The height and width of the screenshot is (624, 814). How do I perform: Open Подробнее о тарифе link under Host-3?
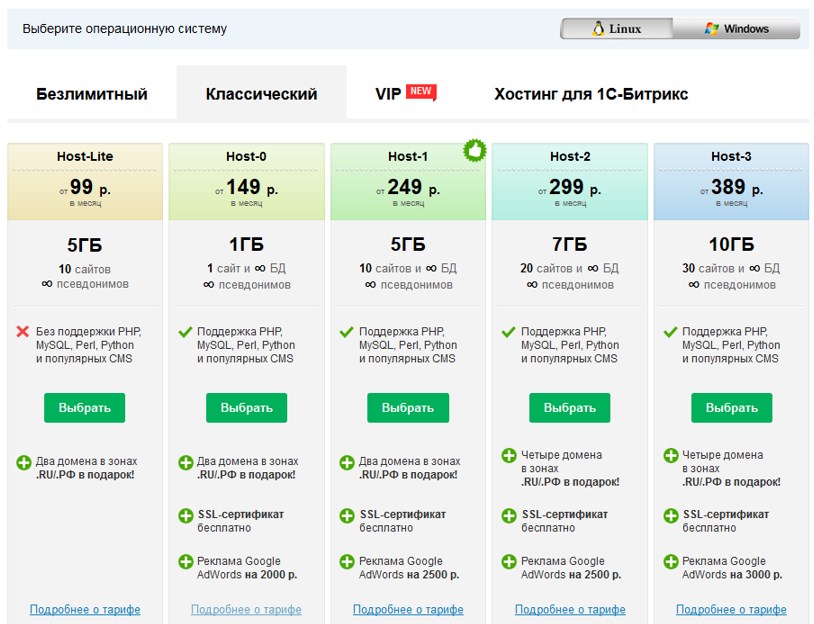pos(731,609)
